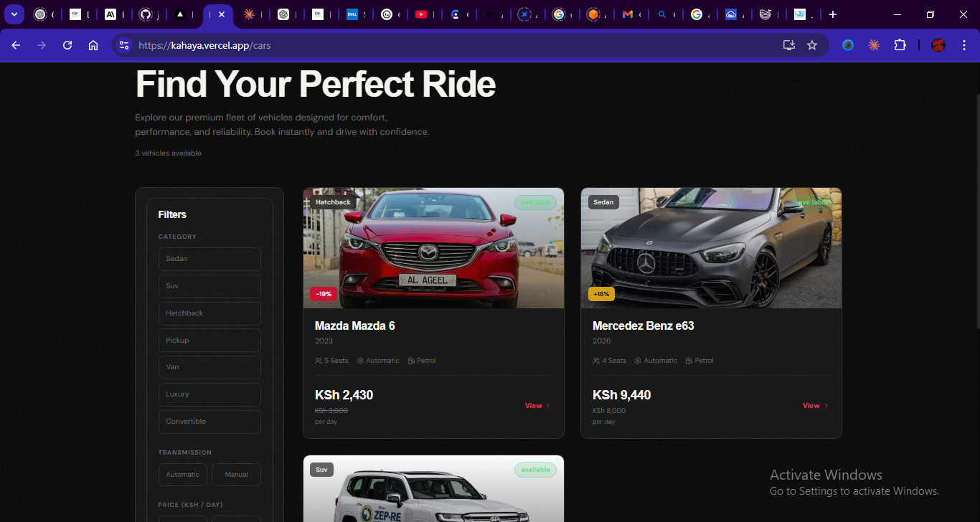980x522 pixels.
Task: Click the available badge on Mazda card
Action: [535, 202]
